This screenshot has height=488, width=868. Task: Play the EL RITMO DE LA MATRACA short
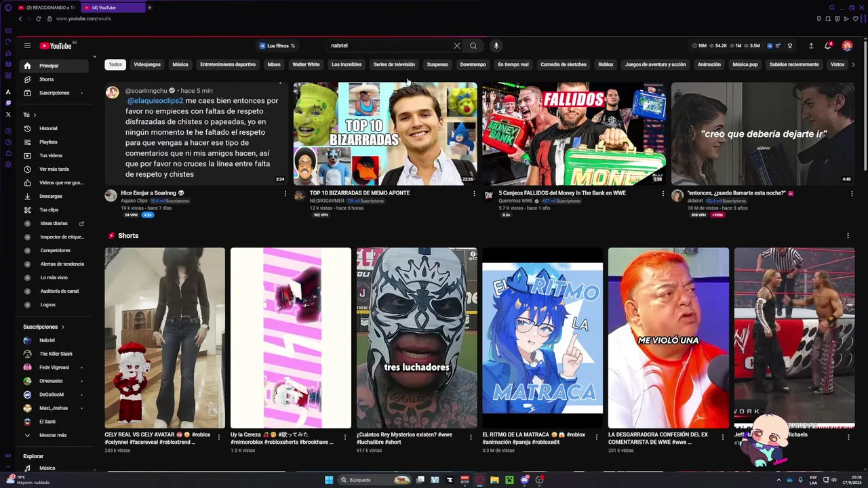point(542,338)
